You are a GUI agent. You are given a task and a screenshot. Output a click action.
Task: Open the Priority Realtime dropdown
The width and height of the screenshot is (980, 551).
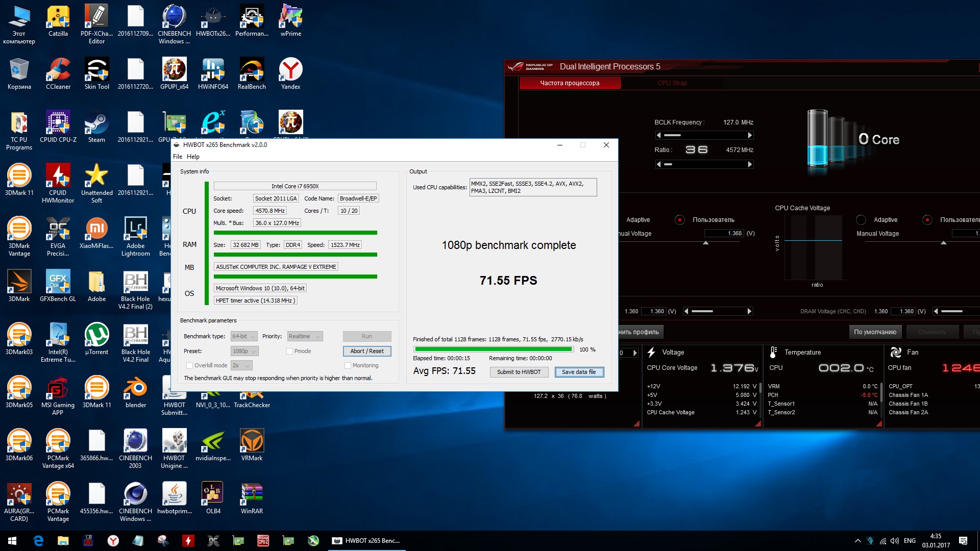pyautogui.click(x=305, y=336)
